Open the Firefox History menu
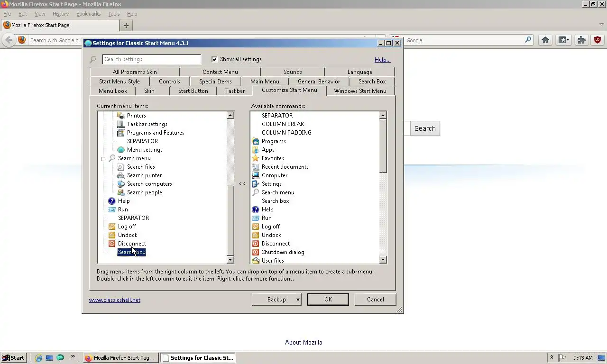Screen dimensions: 607x364 (61, 14)
